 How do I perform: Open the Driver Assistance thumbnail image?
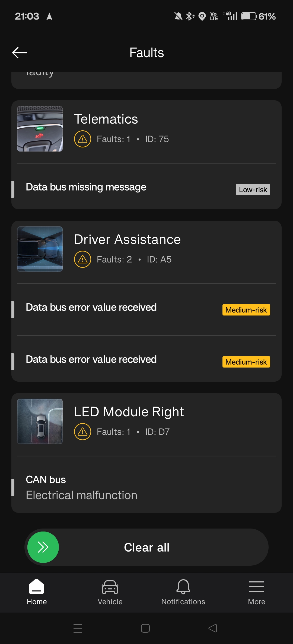pos(40,249)
